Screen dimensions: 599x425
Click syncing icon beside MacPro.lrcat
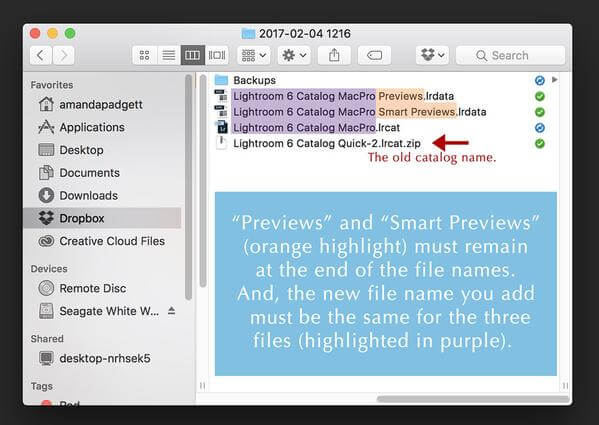pyautogui.click(x=540, y=128)
